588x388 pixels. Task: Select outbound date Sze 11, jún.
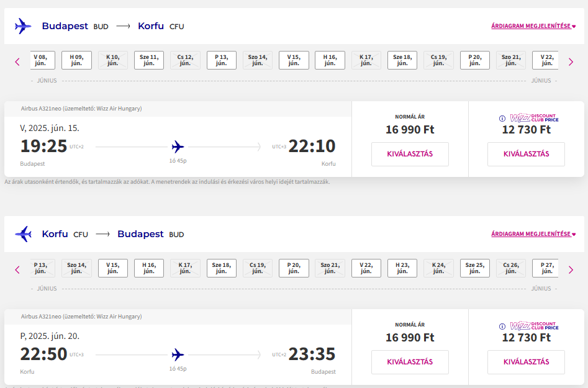(149, 60)
